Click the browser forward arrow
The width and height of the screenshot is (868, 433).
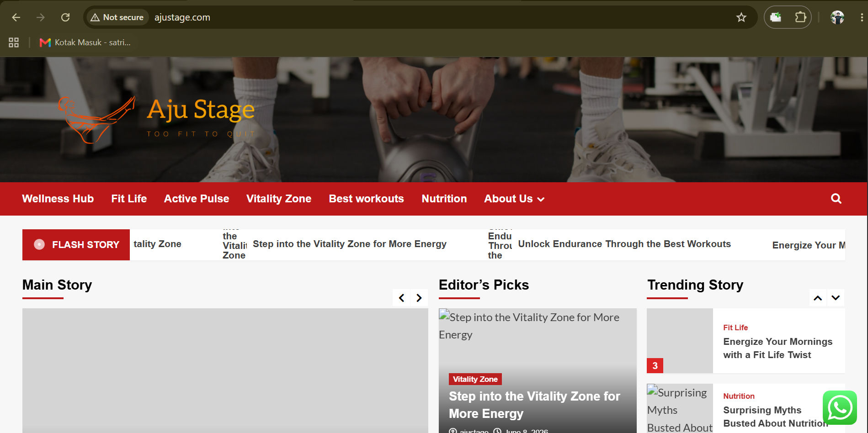click(41, 17)
